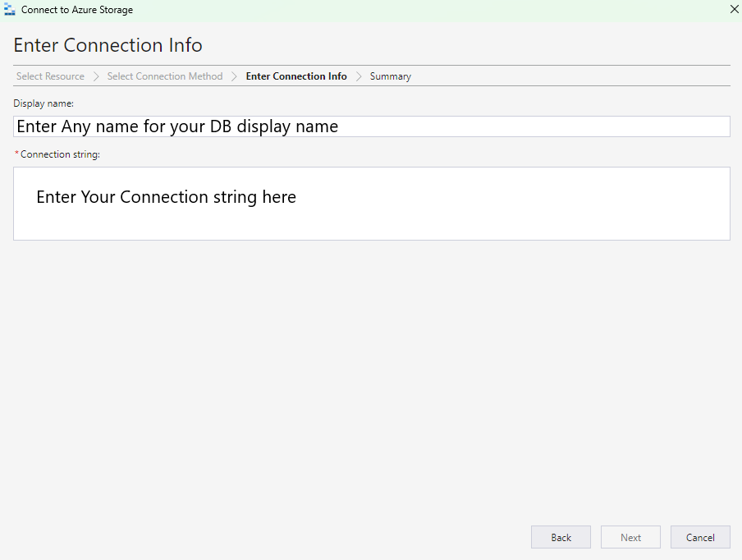Close the Connect to Azure Storage dialog
This screenshot has height=560, width=742.
[734, 9]
